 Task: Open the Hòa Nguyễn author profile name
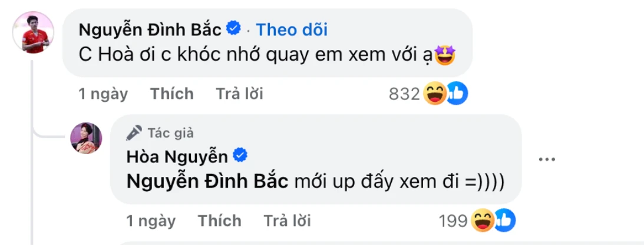click(x=177, y=156)
